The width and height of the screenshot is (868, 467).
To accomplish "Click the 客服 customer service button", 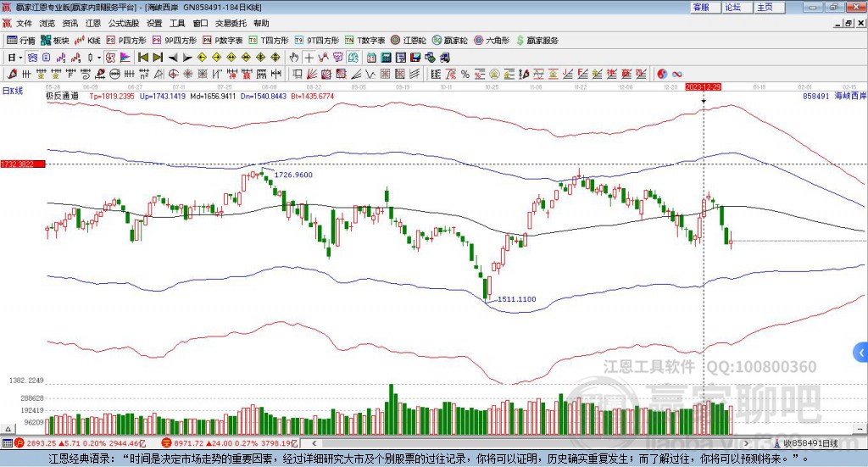I will (x=704, y=7).
